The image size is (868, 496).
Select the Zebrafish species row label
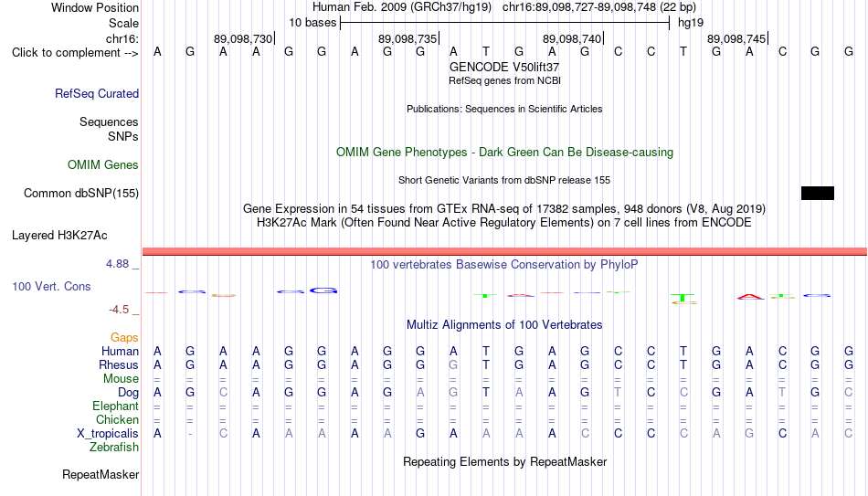click(x=114, y=448)
